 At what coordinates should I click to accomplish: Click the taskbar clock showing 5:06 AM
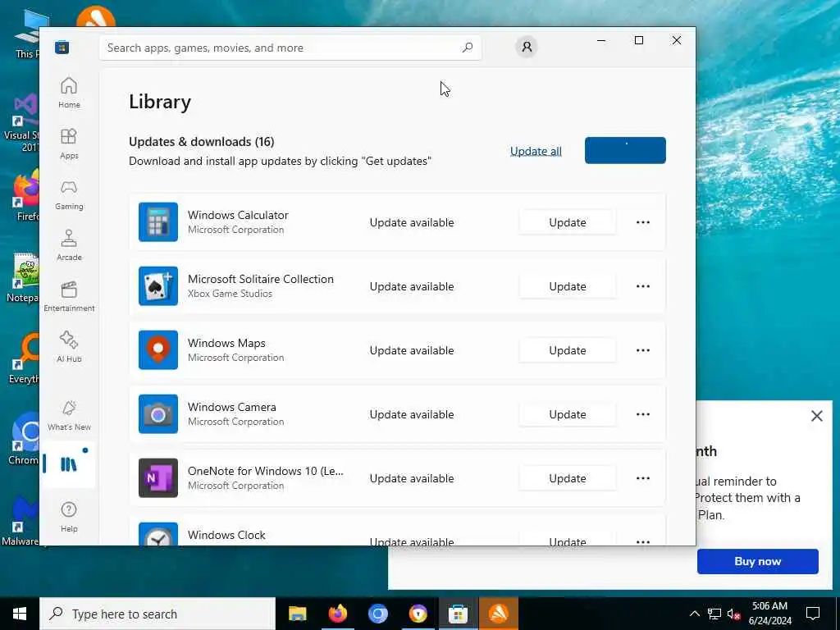click(769, 614)
